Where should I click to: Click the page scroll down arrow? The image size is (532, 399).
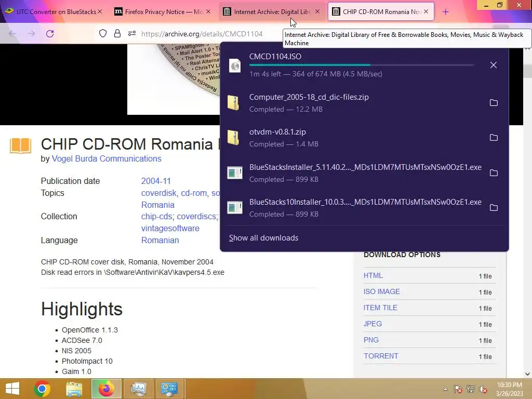528,374
